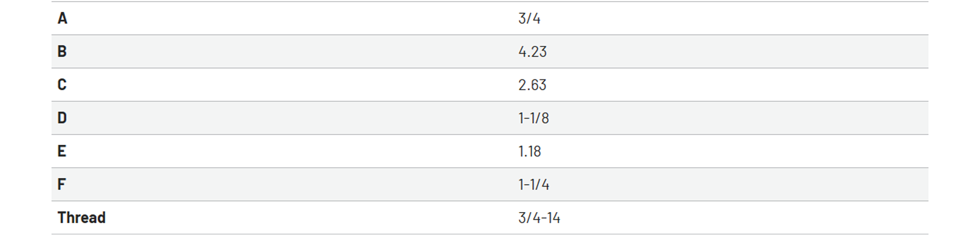Click the dimension label C
This screenshot has width=980, height=235.
pyautogui.click(x=62, y=84)
